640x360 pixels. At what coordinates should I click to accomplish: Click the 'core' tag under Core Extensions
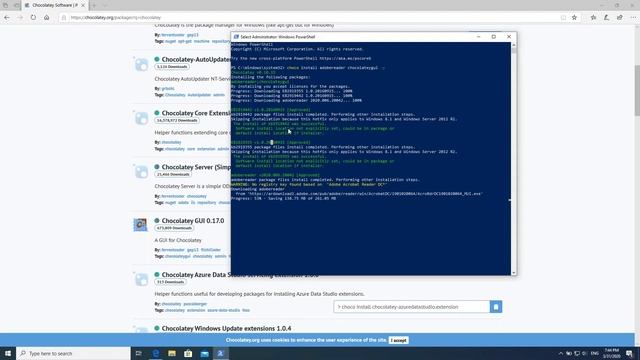[191, 149]
